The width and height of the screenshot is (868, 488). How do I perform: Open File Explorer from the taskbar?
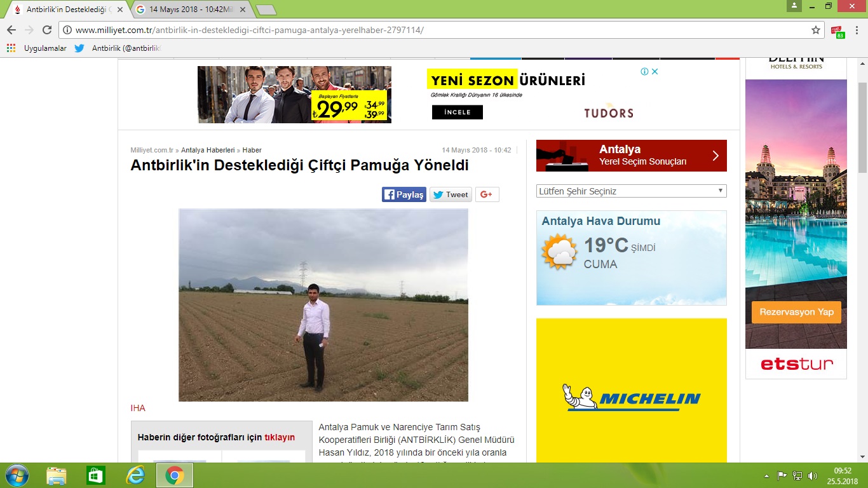pyautogui.click(x=57, y=475)
